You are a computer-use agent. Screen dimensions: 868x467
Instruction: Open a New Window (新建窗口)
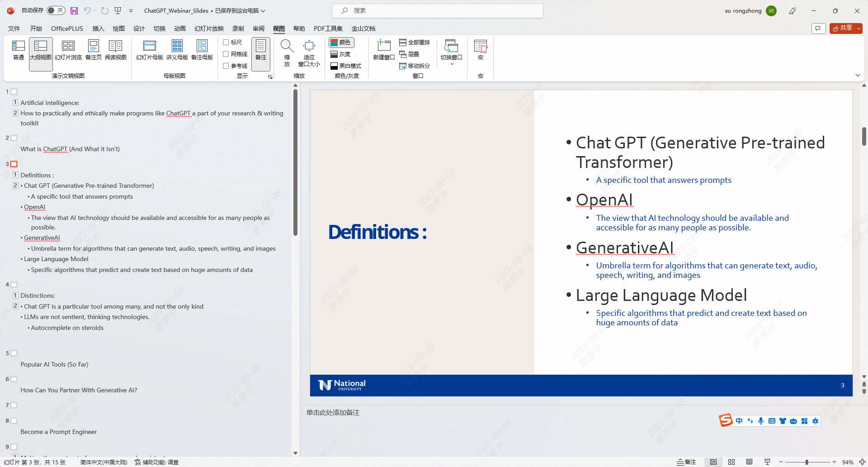point(384,50)
